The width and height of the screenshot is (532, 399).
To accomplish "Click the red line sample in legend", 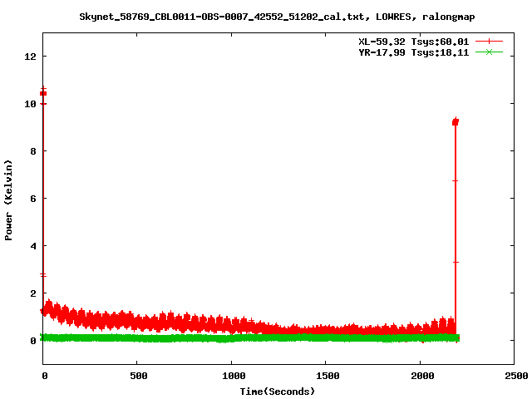I will [489, 42].
